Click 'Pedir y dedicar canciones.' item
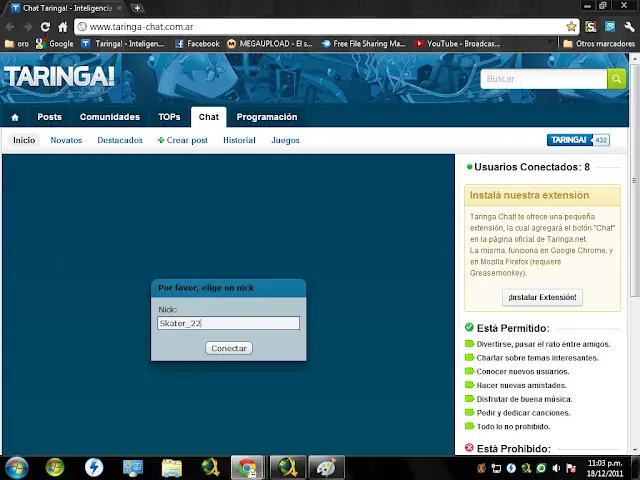The width and height of the screenshot is (640, 480). point(523,413)
